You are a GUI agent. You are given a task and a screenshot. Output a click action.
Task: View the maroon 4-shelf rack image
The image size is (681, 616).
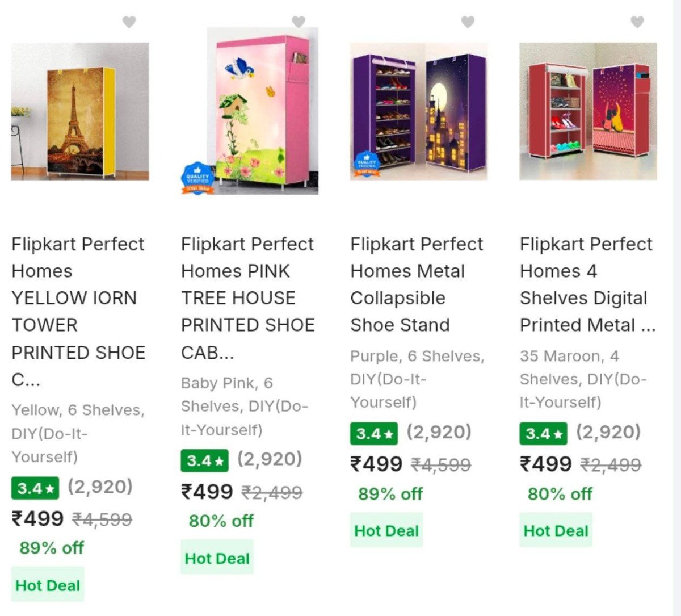[588, 111]
